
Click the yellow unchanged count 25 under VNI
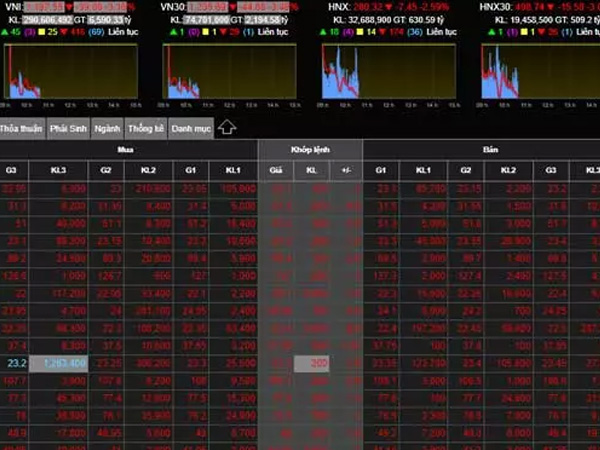pos(52,32)
